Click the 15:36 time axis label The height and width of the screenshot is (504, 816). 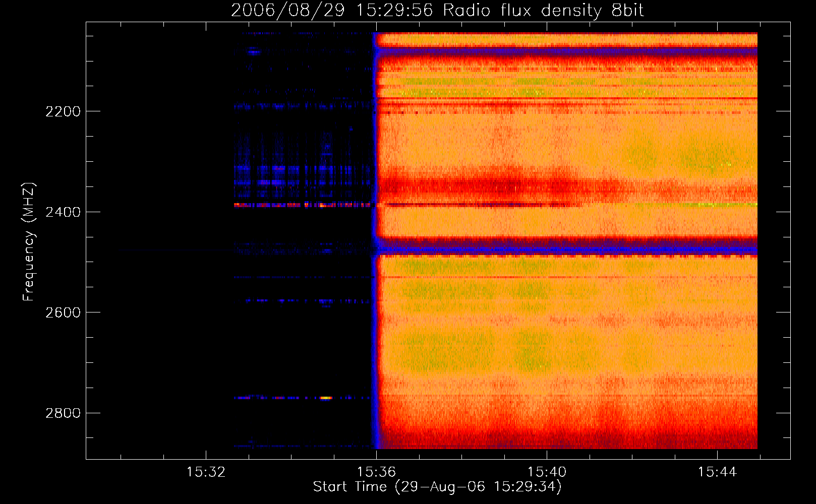point(376,472)
